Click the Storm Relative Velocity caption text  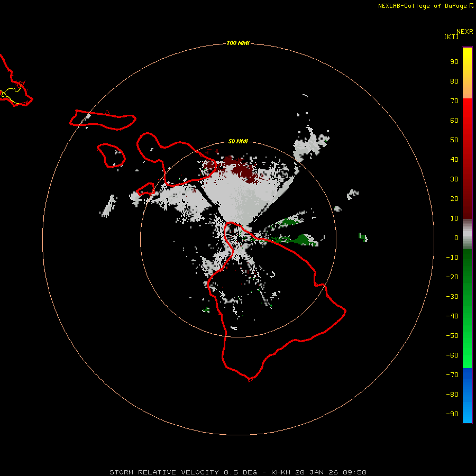(238, 472)
